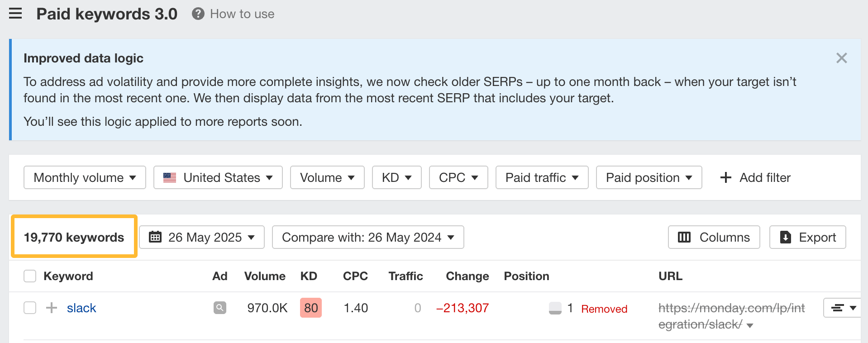Open the United States country dropdown
Screen dimensions: 868x343
tap(218, 178)
